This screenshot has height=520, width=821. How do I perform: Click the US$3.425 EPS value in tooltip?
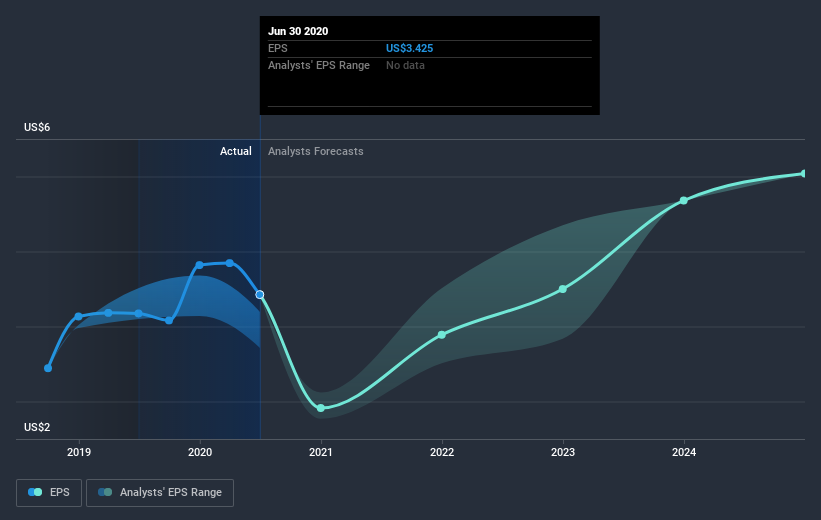coord(409,48)
